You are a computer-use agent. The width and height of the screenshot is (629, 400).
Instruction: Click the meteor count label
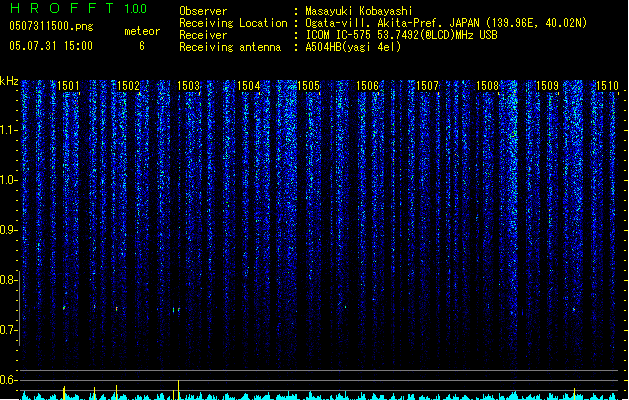tap(142, 31)
